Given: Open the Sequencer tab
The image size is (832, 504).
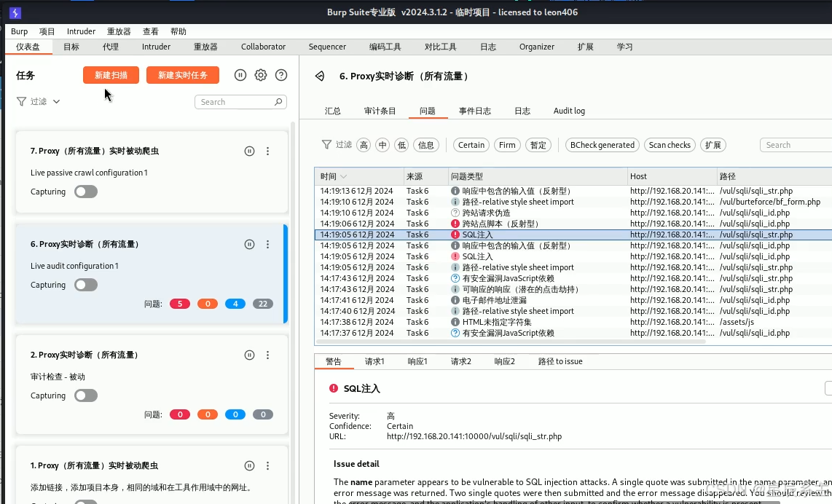Looking at the screenshot, I should (327, 47).
